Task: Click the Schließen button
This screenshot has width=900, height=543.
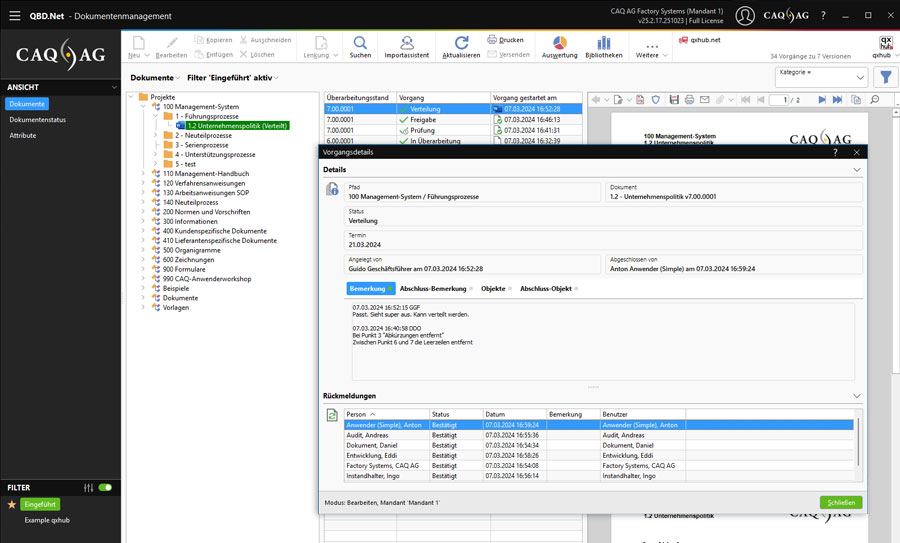Action: tap(840, 502)
